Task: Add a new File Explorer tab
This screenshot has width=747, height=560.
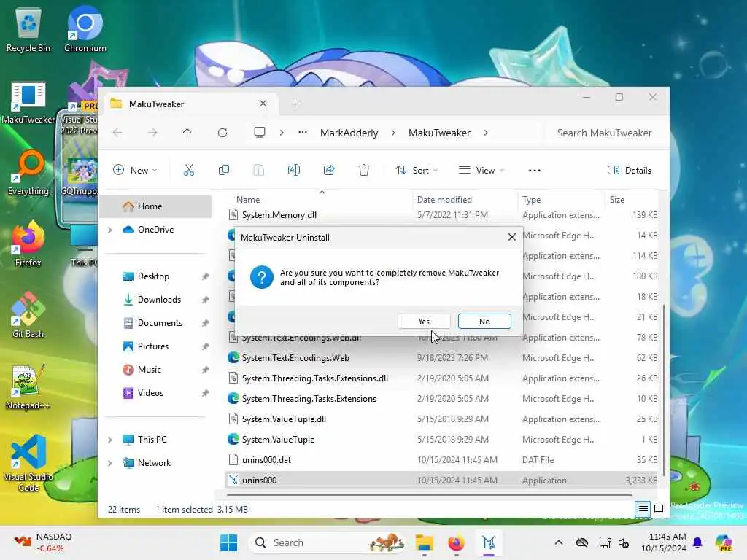Action: tap(295, 104)
